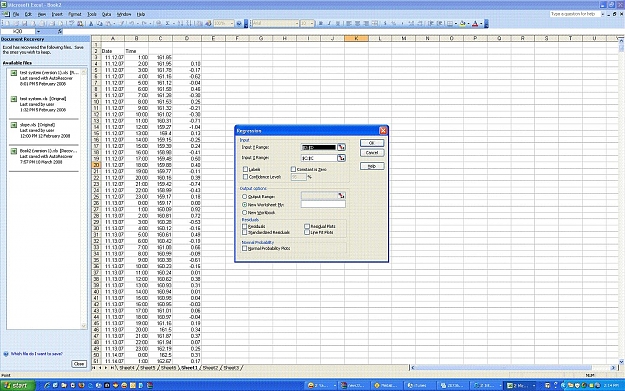This screenshot has width=625, height=391.
Task: Select the New Worksheet Ply radio button
Action: (x=244, y=204)
